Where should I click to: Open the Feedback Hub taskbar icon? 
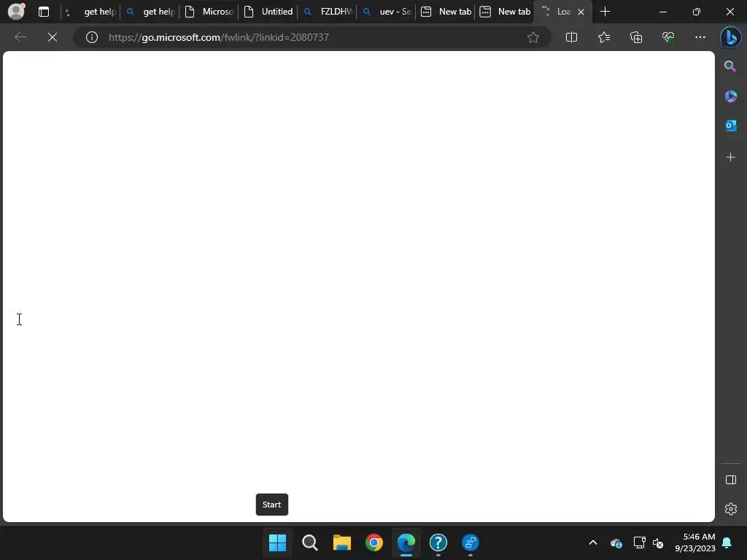471,542
